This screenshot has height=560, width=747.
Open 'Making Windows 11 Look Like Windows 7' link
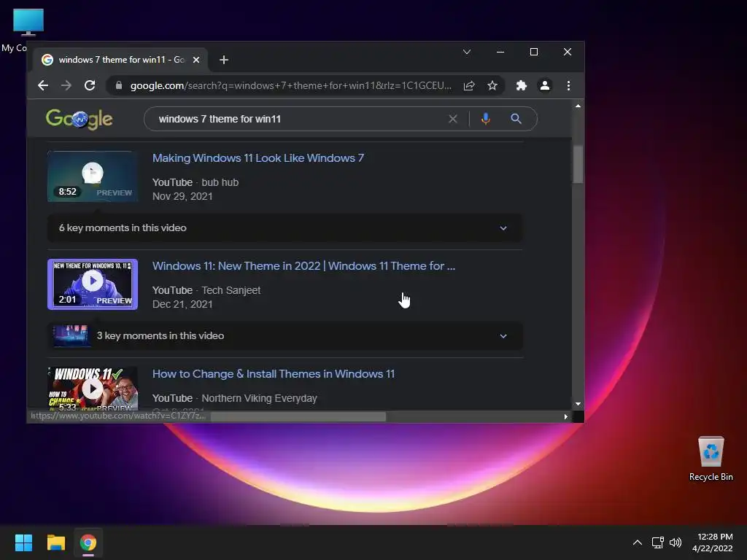point(258,158)
